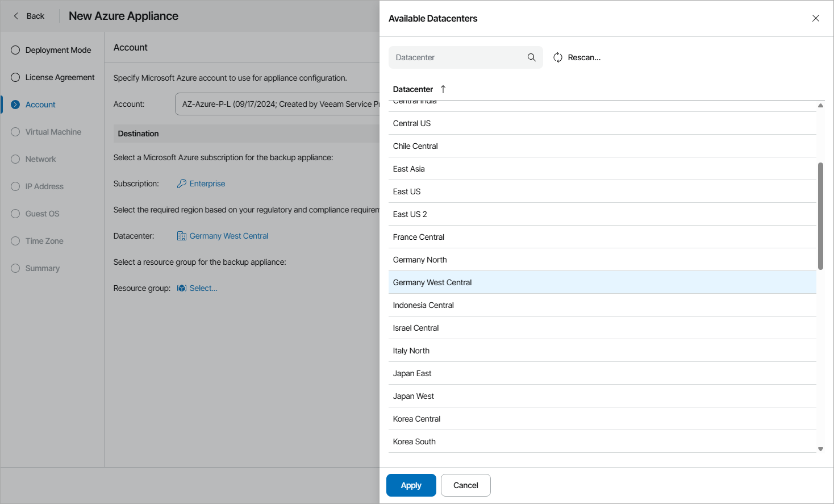Click the resource group cube icon

click(x=182, y=288)
